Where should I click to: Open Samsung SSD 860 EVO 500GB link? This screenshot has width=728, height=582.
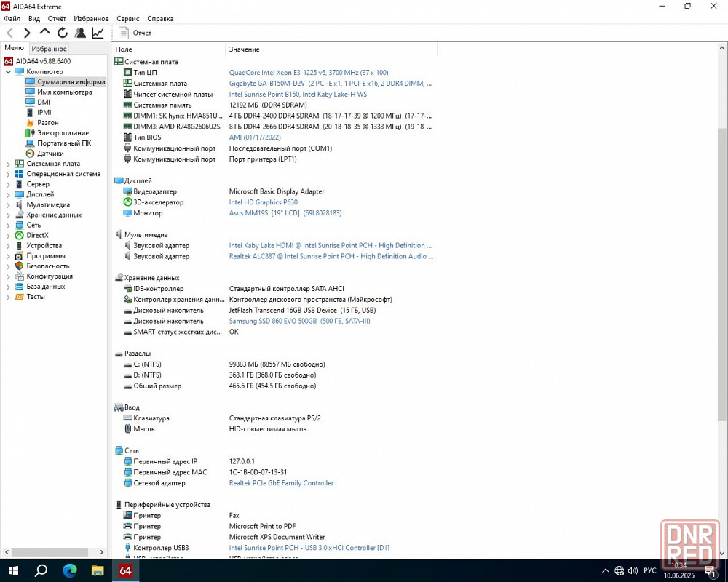[299, 321]
